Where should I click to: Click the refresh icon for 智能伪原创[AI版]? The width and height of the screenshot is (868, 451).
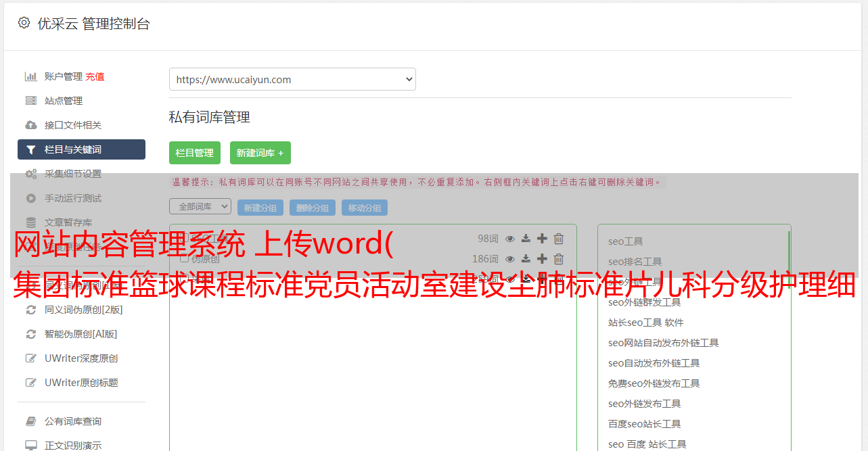pos(31,334)
